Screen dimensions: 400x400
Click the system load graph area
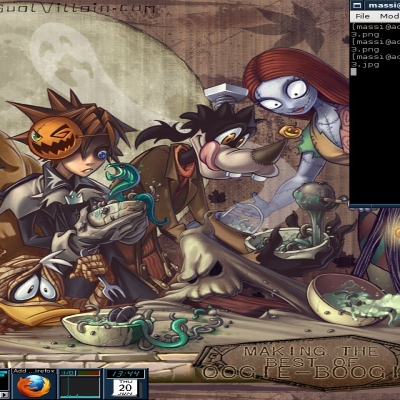(x=80, y=387)
